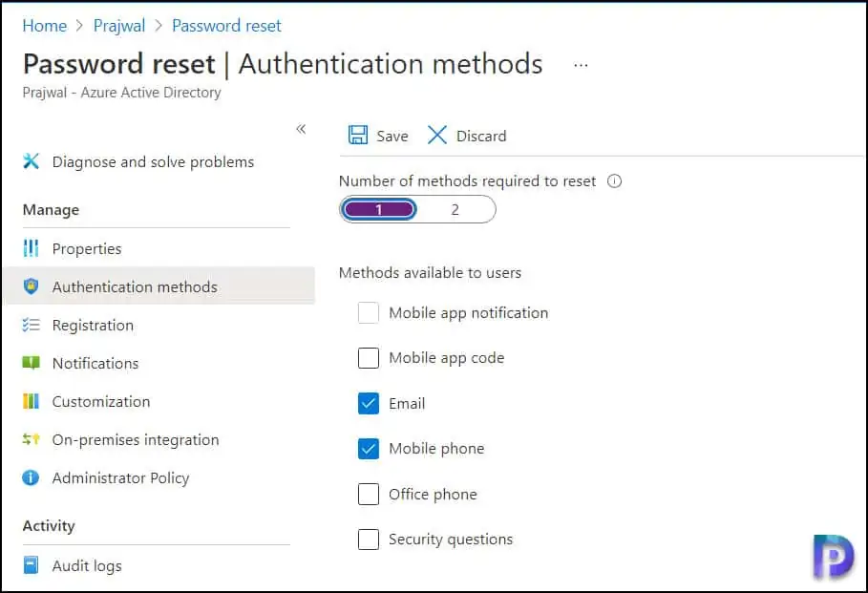Select Authentication methods menu item
Viewport: 868px width, 593px height.
(x=159, y=286)
